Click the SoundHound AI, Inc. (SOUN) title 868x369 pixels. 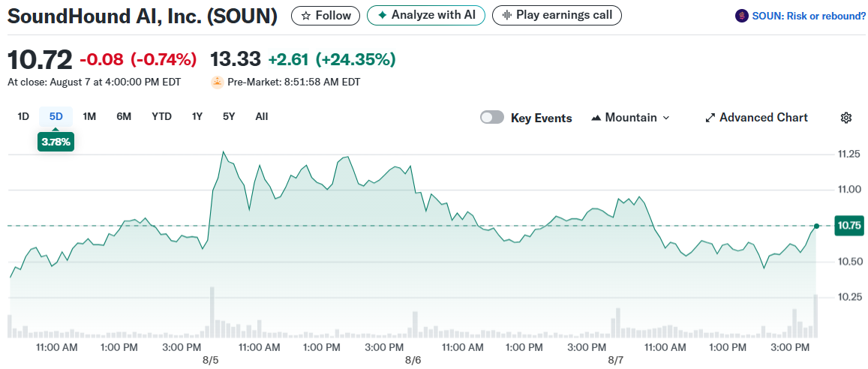(x=143, y=16)
